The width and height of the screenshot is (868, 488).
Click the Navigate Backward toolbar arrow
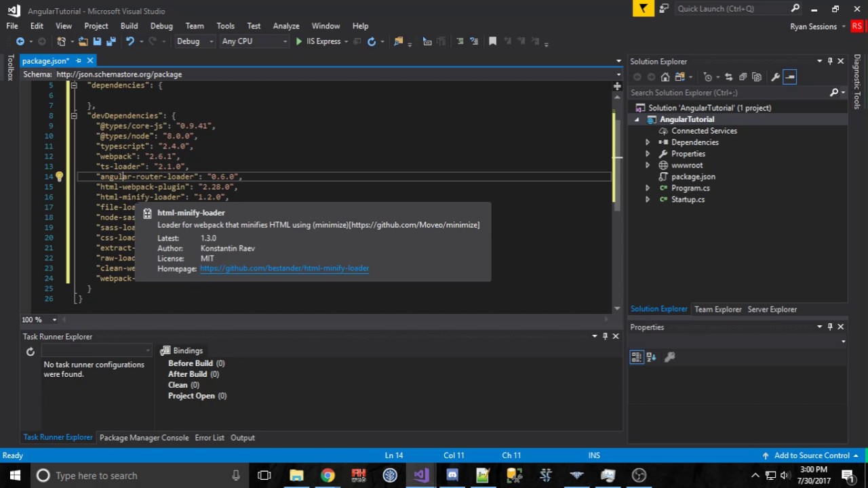20,41
